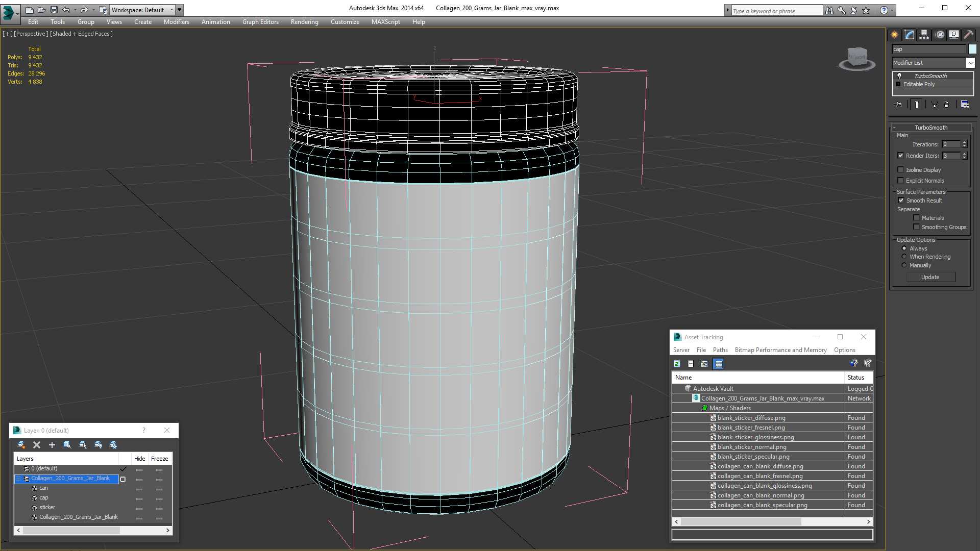Open Configure Modifier Sets icon

[965, 105]
